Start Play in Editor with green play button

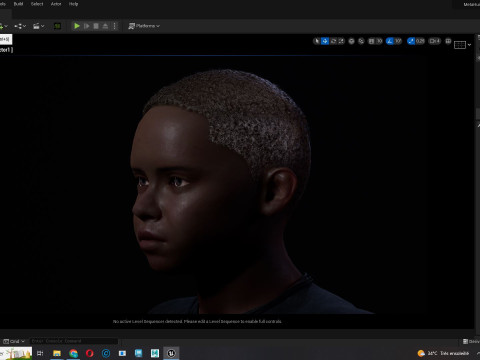pyautogui.click(x=77, y=26)
